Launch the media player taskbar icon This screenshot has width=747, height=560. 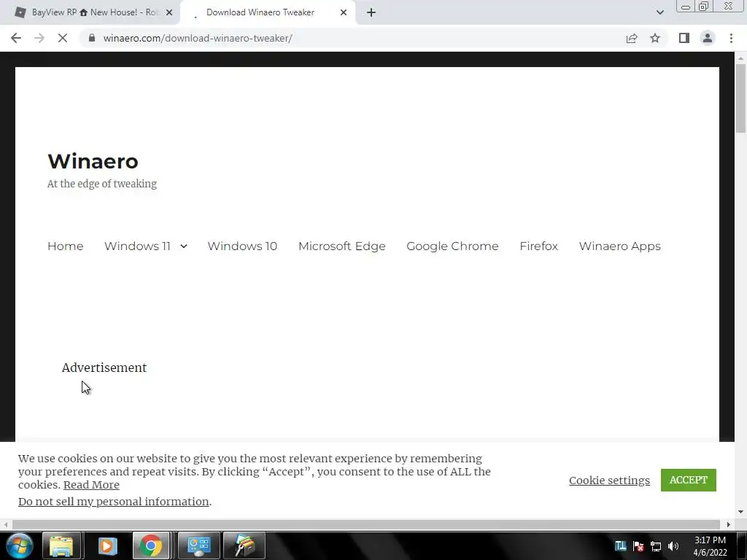pyautogui.click(x=107, y=545)
